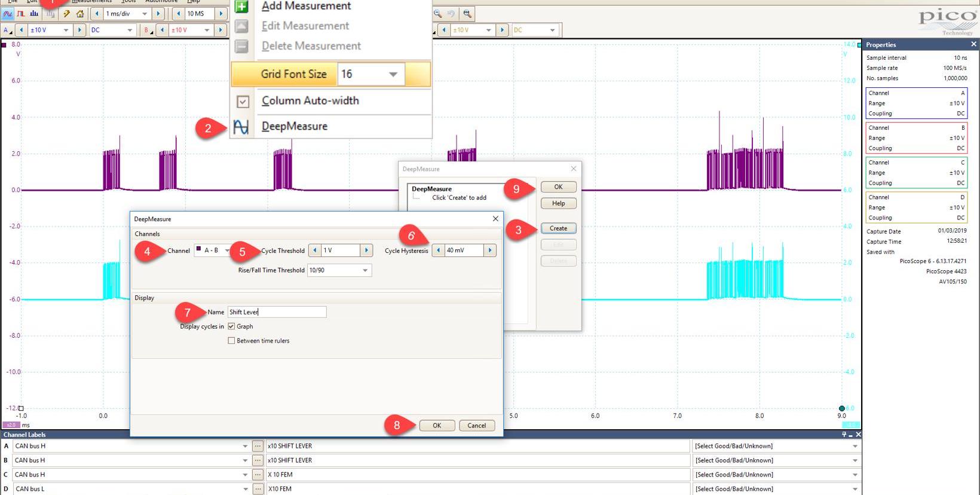
Task: Increase timebase right of 1 ms/div
Action: pos(158,13)
